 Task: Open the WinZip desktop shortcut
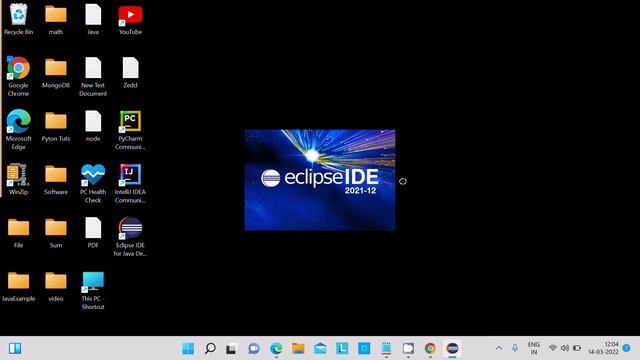coord(18,180)
